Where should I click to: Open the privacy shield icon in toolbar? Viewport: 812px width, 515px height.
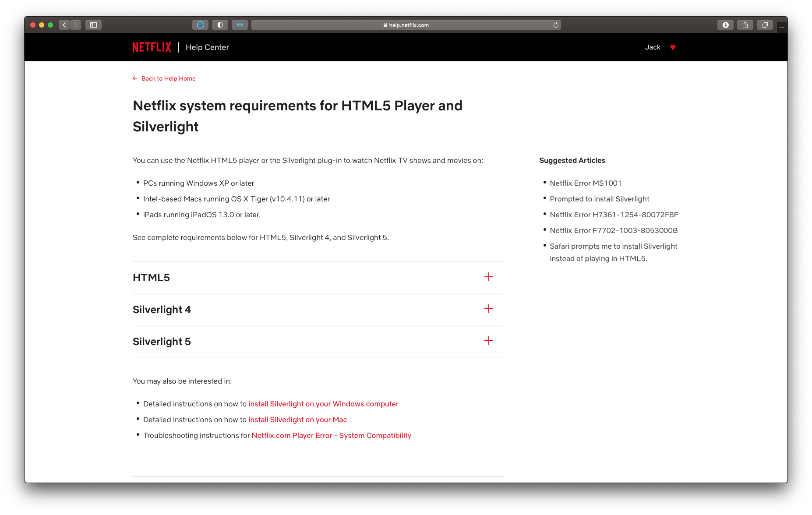pos(220,25)
